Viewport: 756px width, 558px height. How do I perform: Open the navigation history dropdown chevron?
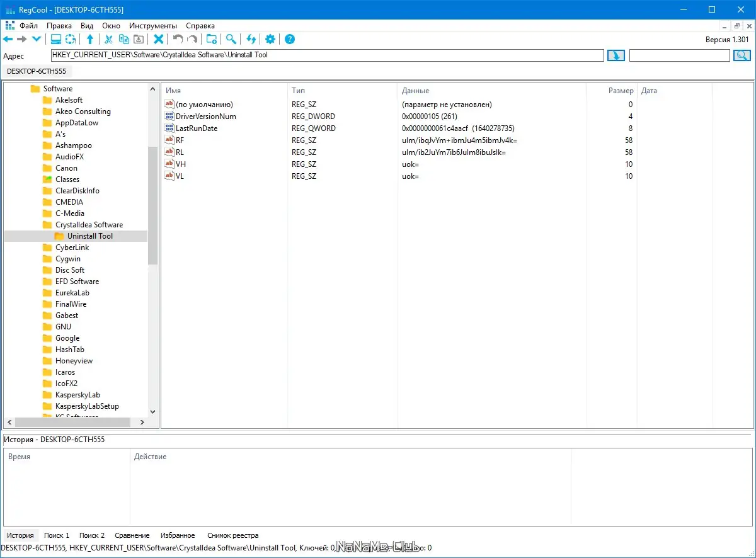coord(37,39)
